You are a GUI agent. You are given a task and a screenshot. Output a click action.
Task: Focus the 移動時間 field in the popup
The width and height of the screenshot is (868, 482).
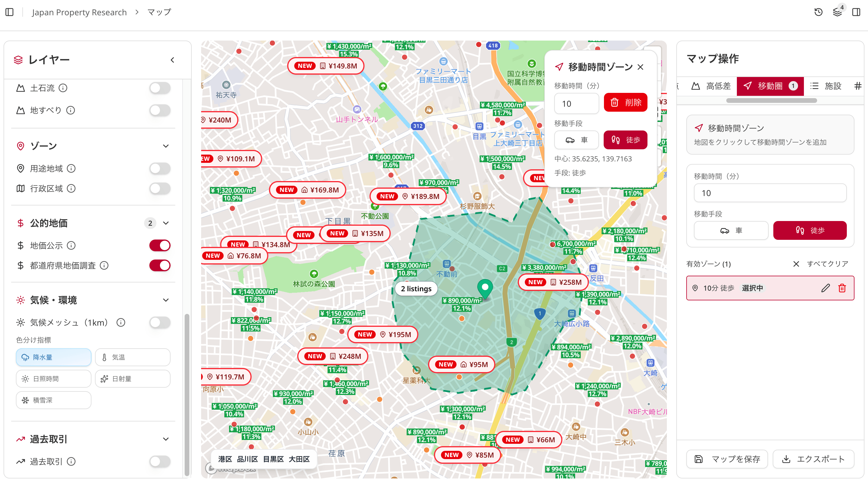click(577, 103)
